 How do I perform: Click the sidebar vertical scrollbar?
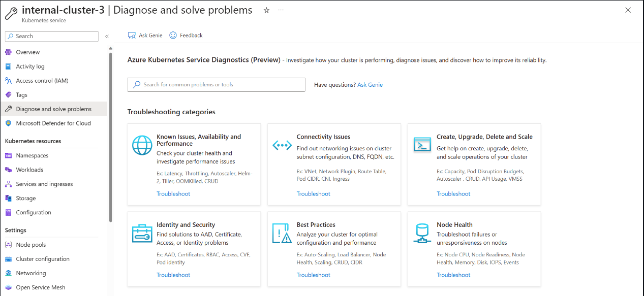point(111,137)
